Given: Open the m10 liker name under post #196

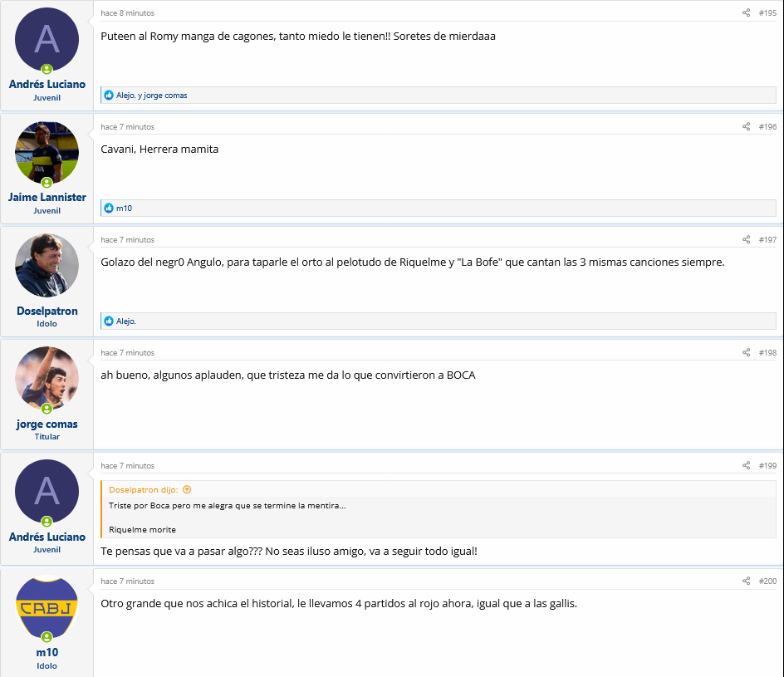Looking at the screenshot, I should click(124, 208).
